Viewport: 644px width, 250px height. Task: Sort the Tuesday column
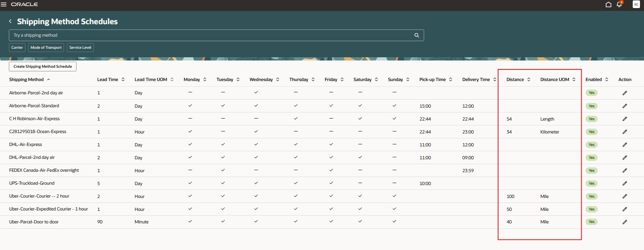[x=238, y=79]
